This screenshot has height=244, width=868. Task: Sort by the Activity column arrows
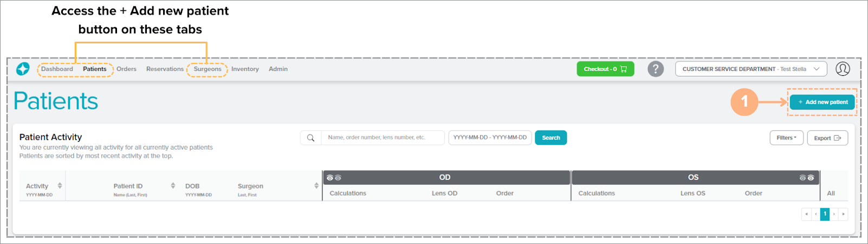[x=60, y=186]
